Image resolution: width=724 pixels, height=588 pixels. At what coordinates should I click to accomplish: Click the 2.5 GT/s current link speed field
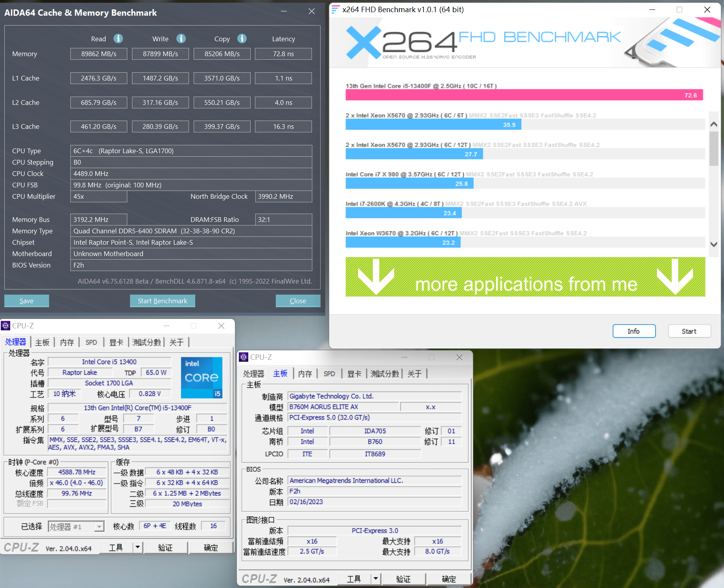(x=312, y=551)
